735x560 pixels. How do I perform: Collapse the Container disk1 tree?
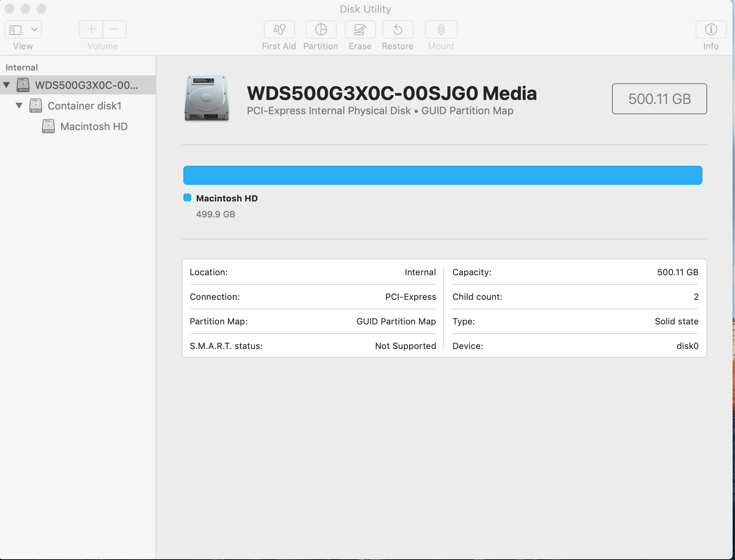(19, 106)
